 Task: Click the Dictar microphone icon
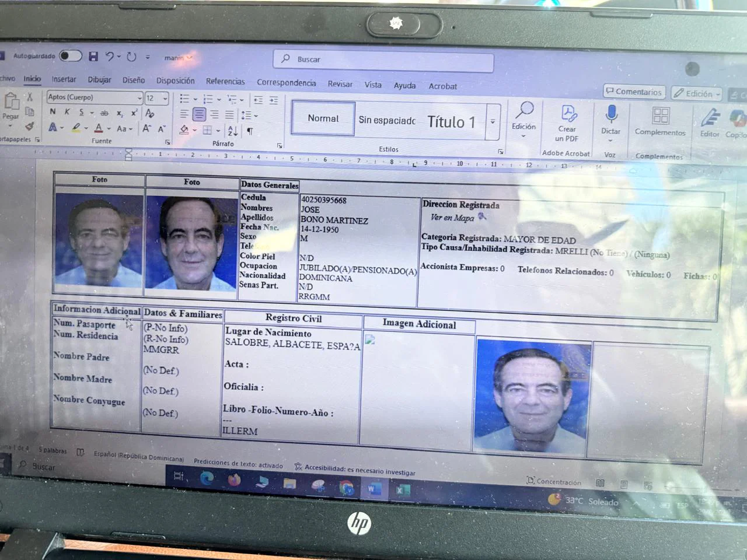coord(610,114)
